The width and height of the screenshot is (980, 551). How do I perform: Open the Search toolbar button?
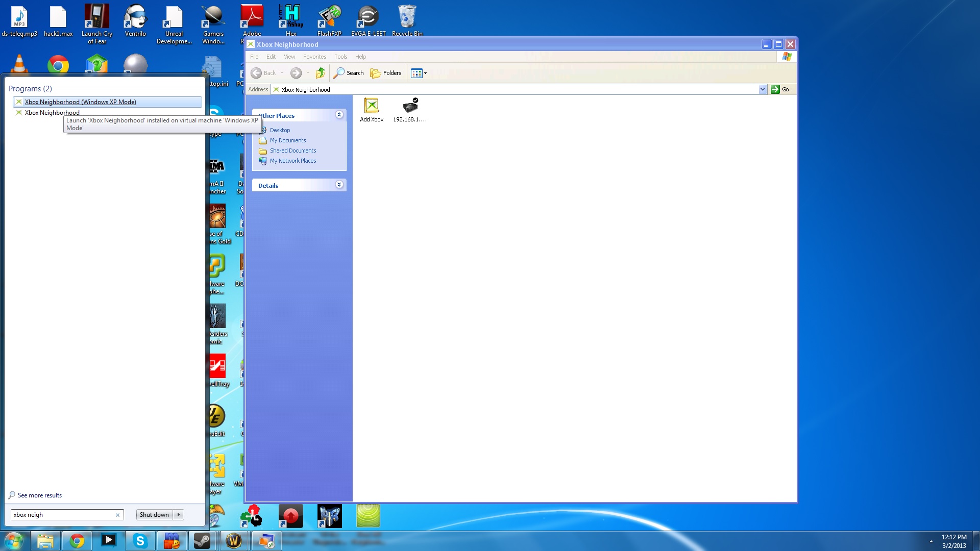click(349, 73)
